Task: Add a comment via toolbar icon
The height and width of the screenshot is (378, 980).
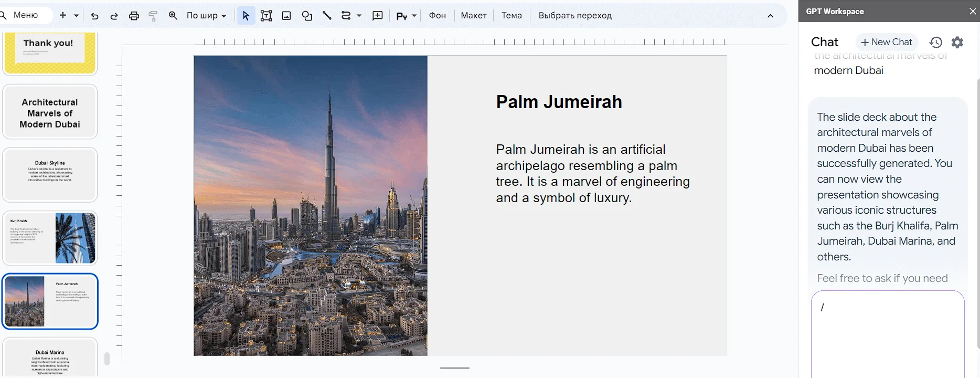Action: point(377,16)
